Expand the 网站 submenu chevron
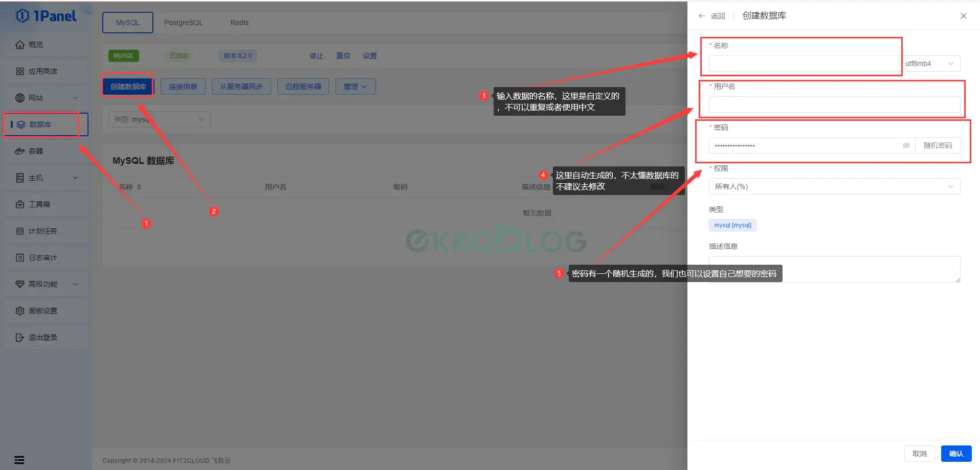The image size is (980, 470). (75, 98)
